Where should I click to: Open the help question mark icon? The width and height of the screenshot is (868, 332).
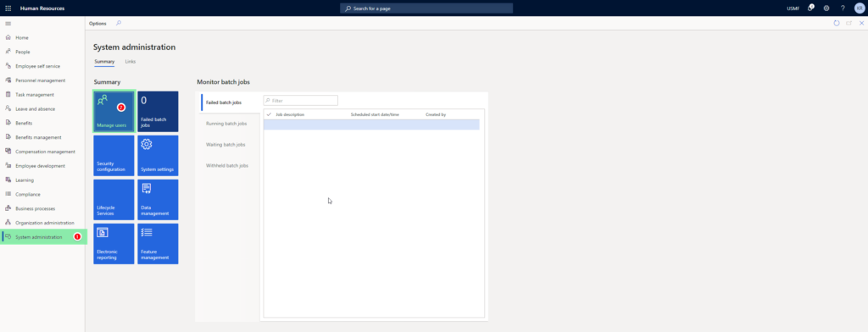843,8
